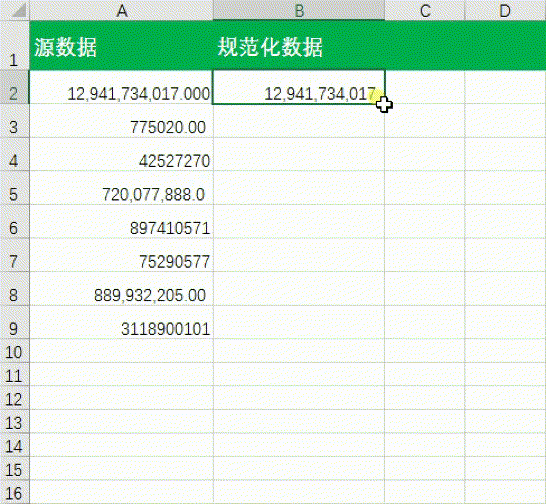
Task: Select empty cell D2
Action: (505, 87)
